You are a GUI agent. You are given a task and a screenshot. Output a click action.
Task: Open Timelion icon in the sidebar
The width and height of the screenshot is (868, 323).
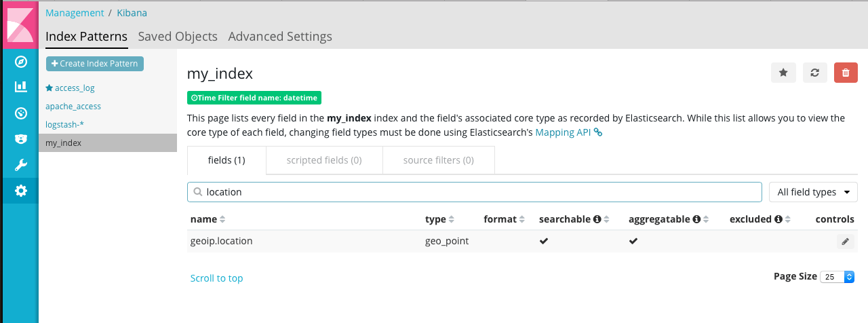tap(20, 138)
